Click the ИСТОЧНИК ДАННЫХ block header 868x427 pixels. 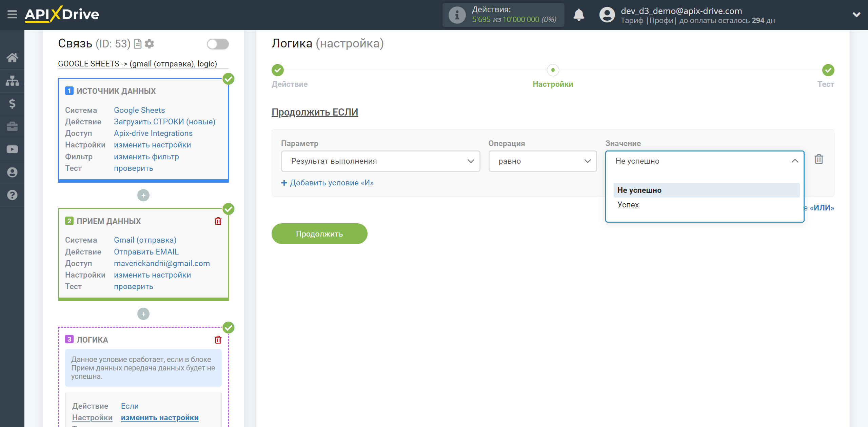pyautogui.click(x=116, y=91)
